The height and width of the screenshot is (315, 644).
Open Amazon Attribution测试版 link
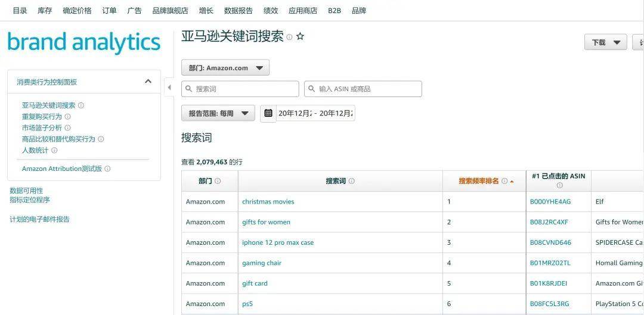click(x=62, y=169)
